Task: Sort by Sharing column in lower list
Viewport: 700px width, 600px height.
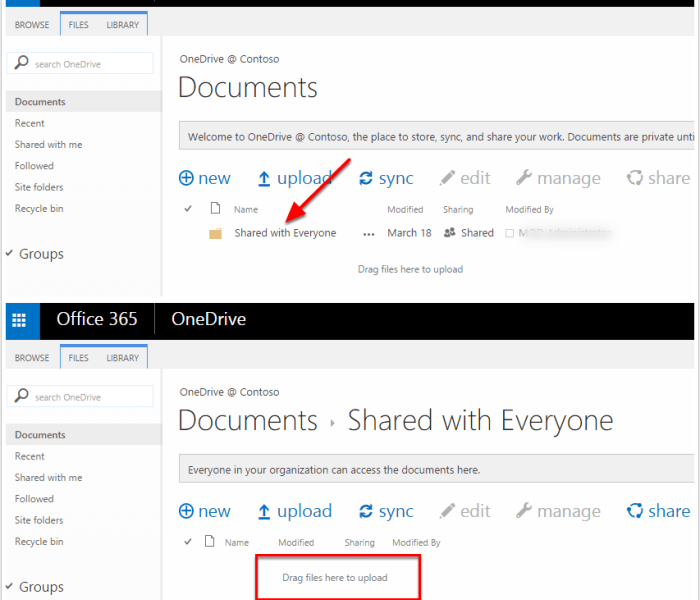Action: [359, 543]
